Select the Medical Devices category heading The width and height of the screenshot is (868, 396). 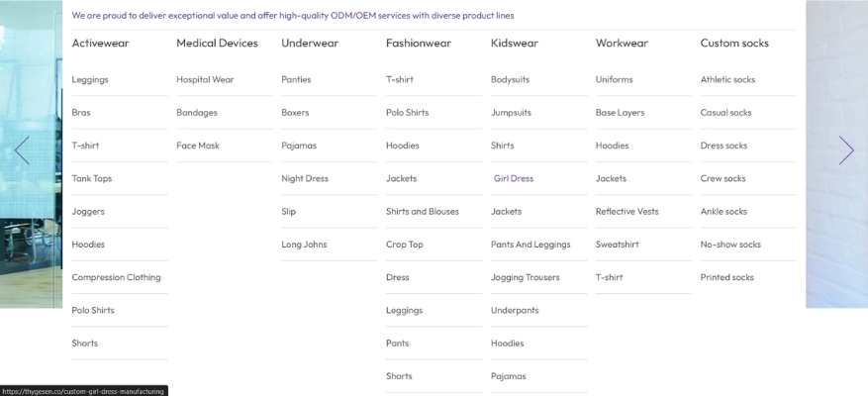tap(217, 43)
